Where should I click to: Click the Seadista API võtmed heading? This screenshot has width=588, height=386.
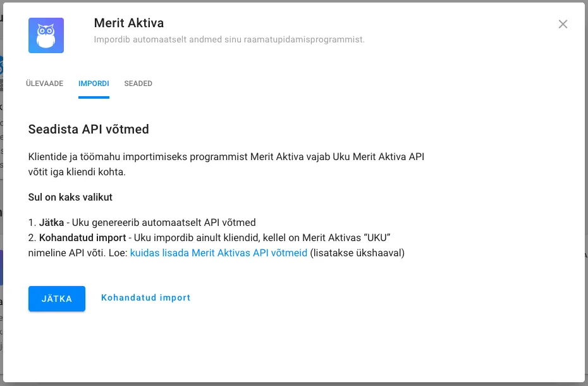coord(88,129)
